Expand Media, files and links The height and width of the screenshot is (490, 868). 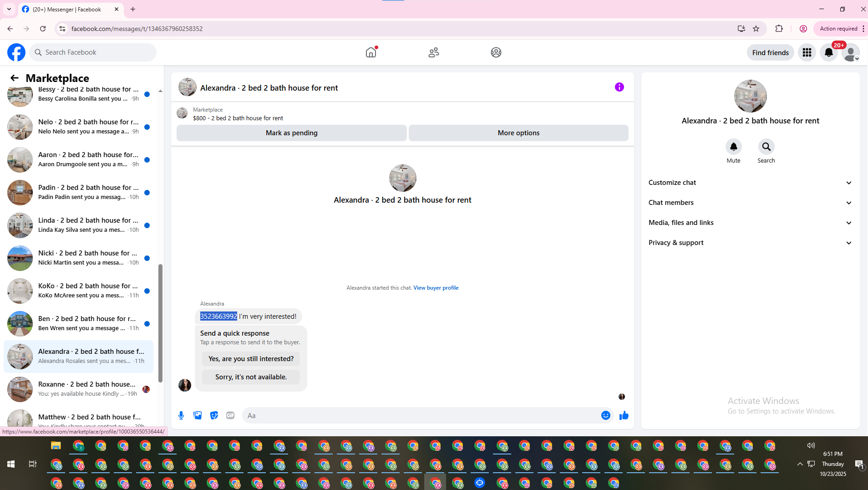coord(750,223)
